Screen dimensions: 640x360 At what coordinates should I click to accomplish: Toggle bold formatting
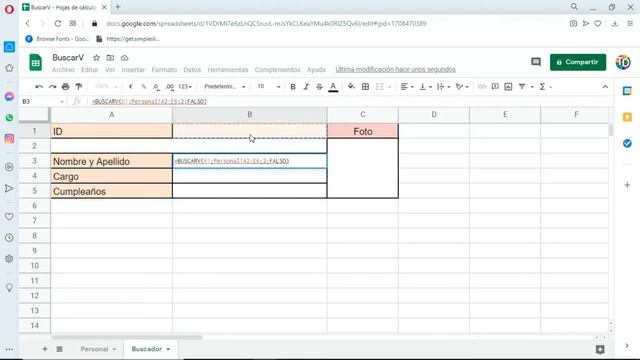(x=293, y=87)
